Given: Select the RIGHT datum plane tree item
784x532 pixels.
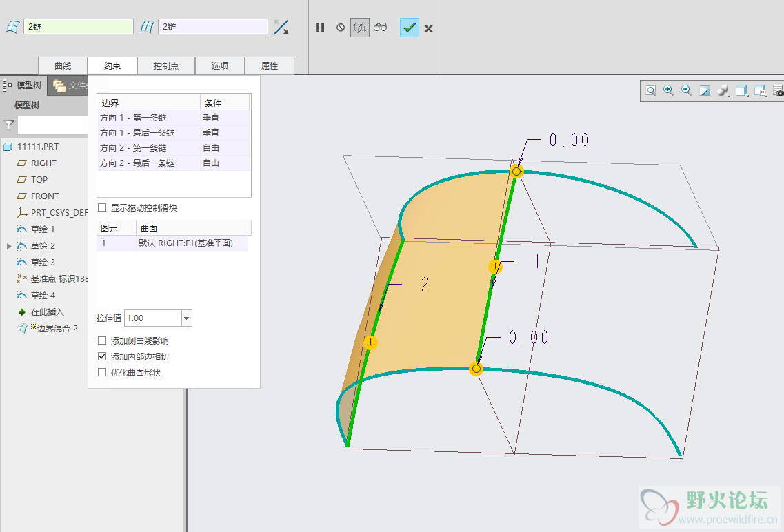Looking at the screenshot, I should pos(43,163).
